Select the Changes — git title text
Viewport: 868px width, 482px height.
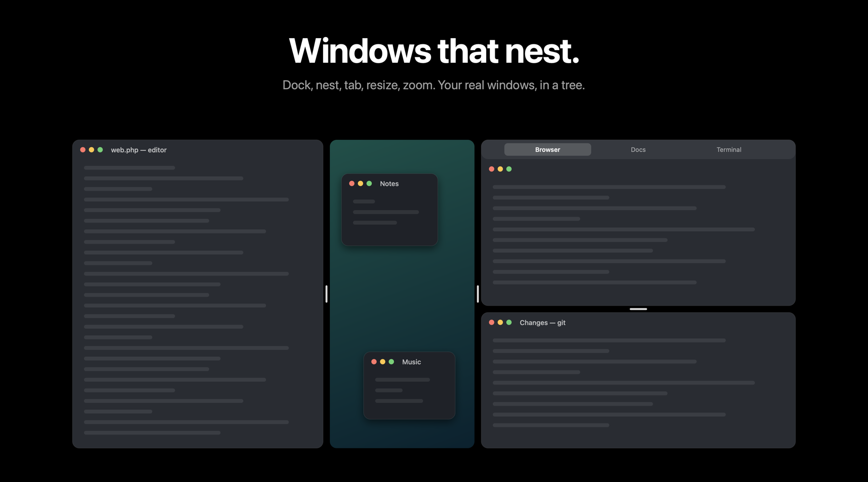pos(542,323)
